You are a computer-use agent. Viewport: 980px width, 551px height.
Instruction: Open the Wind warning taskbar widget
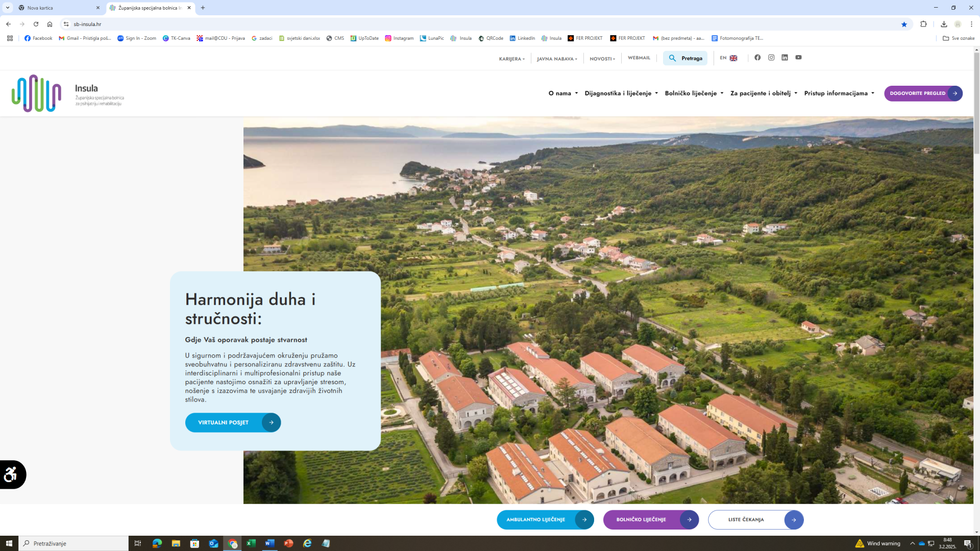(877, 543)
